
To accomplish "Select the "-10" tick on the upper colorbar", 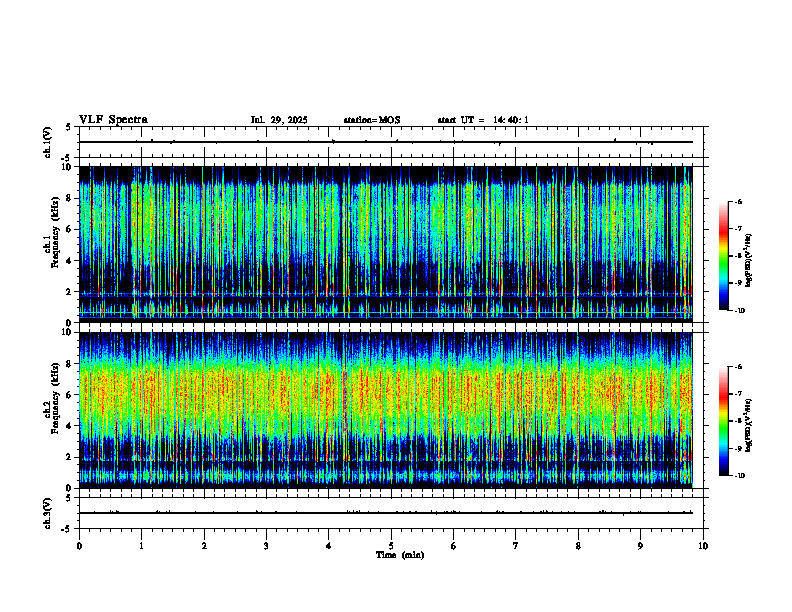I will click(x=739, y=311).
